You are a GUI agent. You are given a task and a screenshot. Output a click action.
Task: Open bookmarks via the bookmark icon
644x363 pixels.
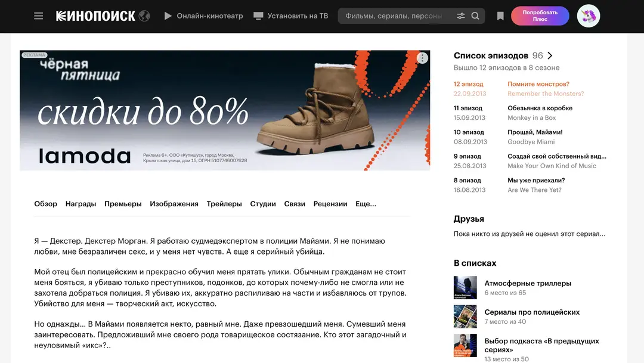[500, 16]
